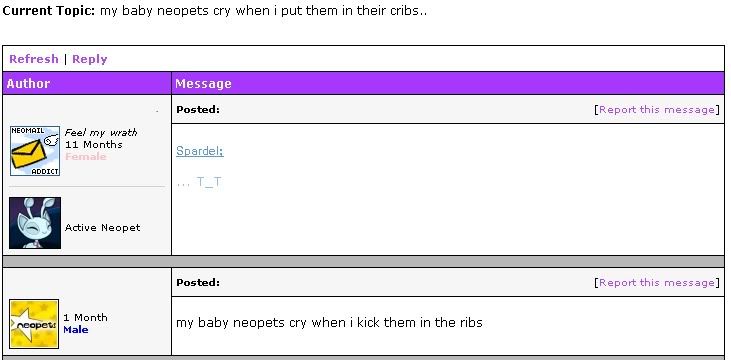Click the '1 Month' account age text
731x360 pixels.
[x=85, y=318]
